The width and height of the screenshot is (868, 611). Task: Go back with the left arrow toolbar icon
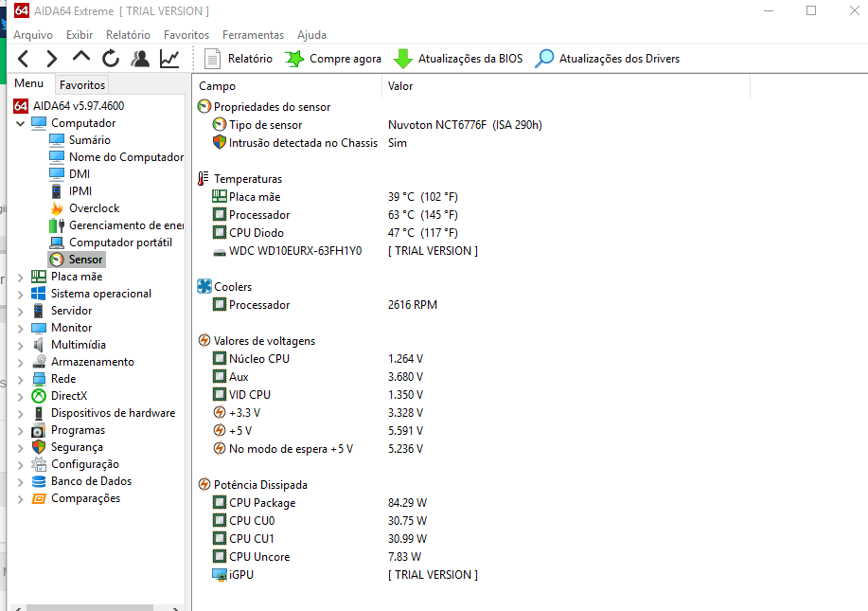(x=24, y=58)
